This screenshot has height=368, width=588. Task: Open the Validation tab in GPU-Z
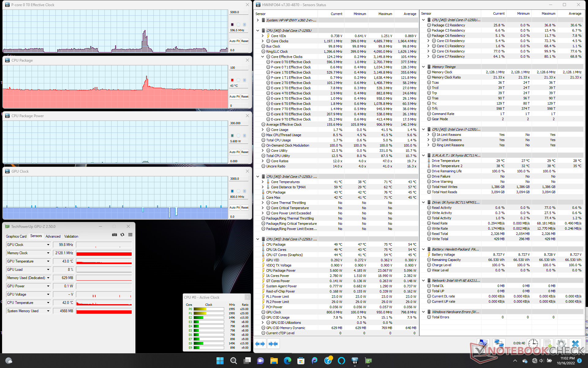[x=71, y=236]
